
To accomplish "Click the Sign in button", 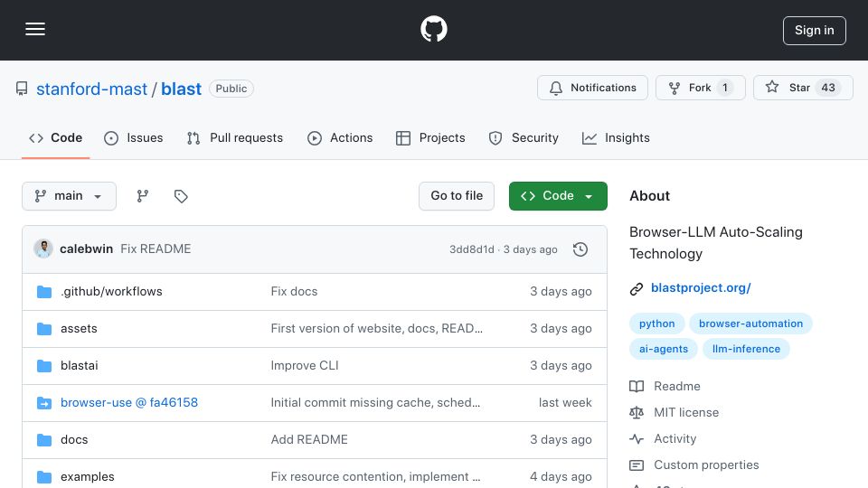I will click(x=814, y=31).
